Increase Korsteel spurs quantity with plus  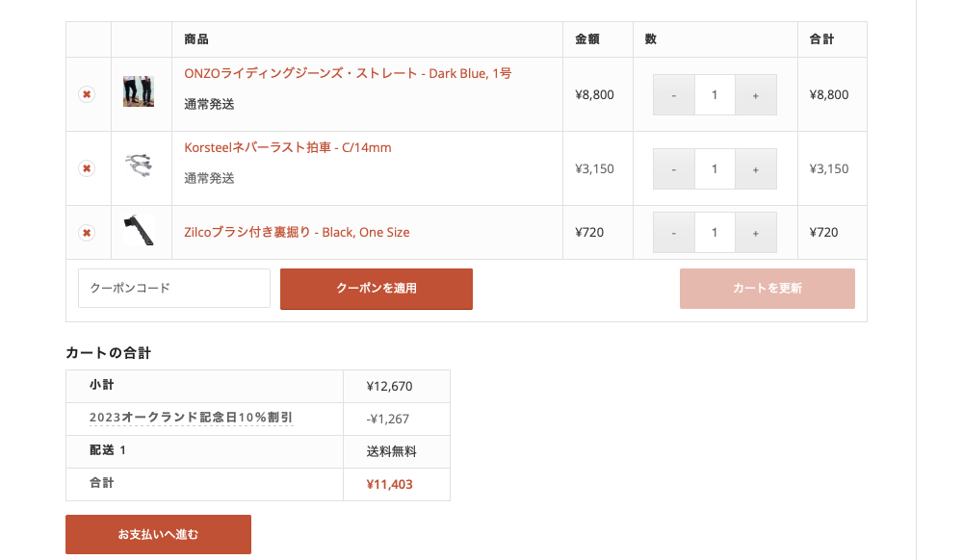(x=756, y=169)
